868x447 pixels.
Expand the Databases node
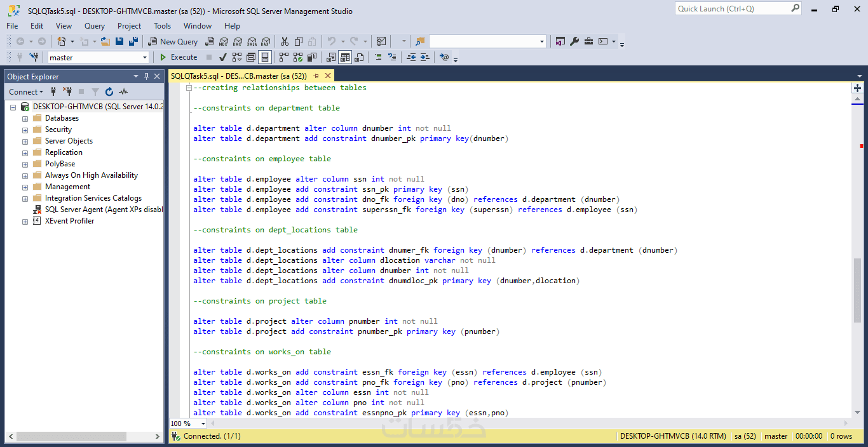[25, 118]
